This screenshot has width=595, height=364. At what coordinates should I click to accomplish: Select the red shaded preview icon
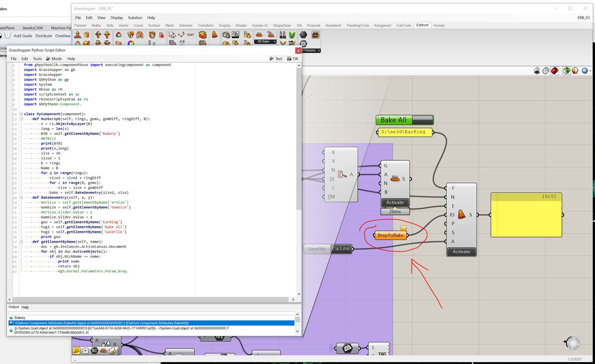[554, 71]
